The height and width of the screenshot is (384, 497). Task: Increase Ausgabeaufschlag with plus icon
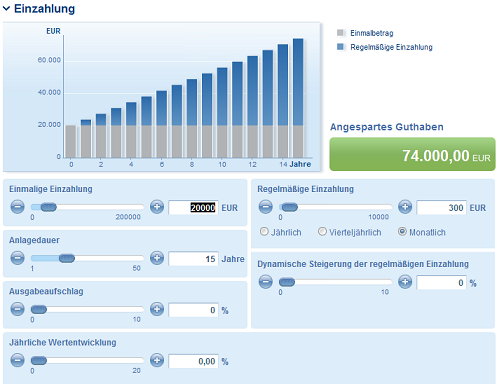click(x=157, y=309)
